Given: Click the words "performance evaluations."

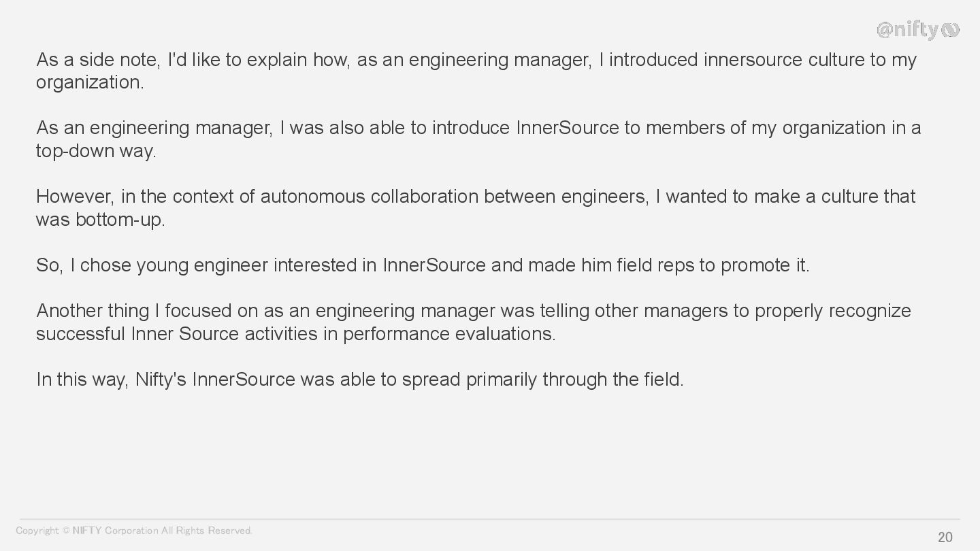Looking at the screenshot, I should click(449, 334).
